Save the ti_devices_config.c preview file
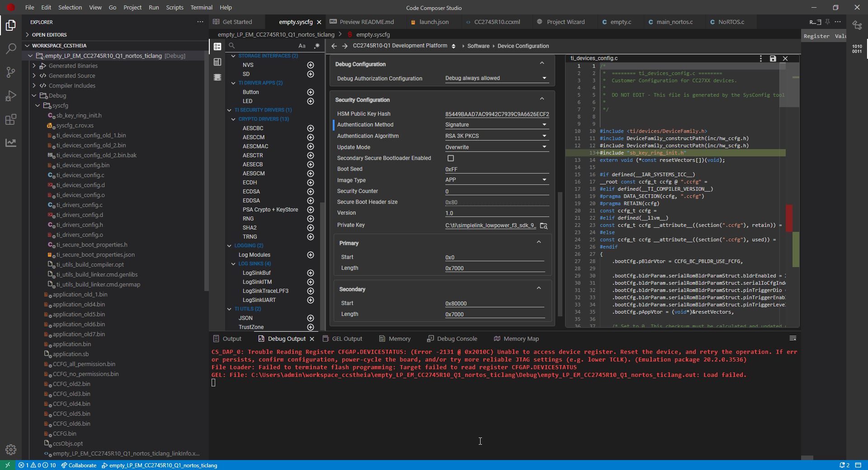 tap(773, 58)
